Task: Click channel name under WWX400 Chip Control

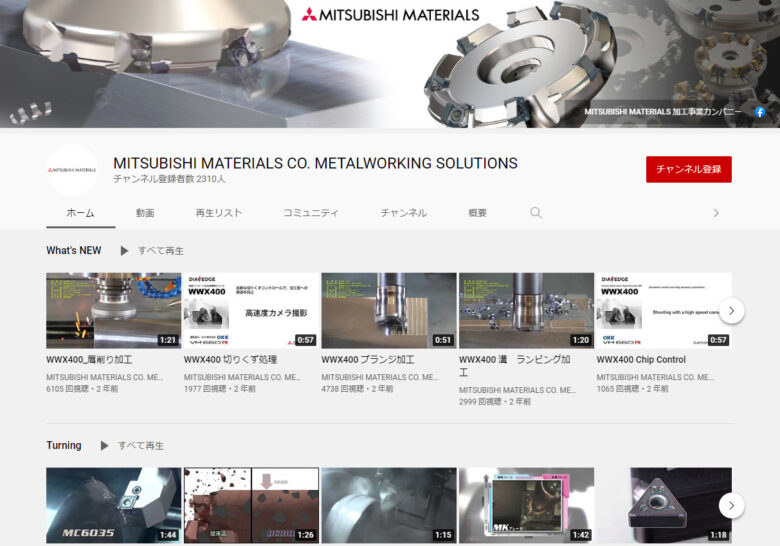Action: coord(655,377)
